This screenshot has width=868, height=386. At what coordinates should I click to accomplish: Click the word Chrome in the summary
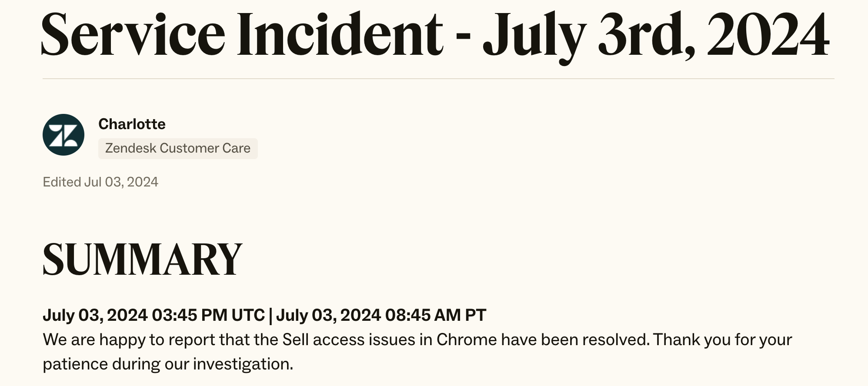point(467,339)
